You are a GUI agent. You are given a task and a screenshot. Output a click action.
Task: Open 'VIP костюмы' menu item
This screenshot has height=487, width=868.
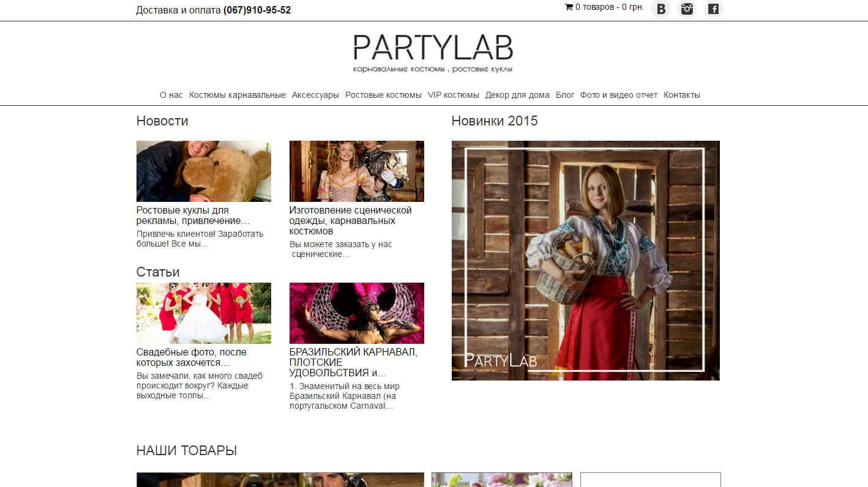pyautogui.click(x=454, y=95)
